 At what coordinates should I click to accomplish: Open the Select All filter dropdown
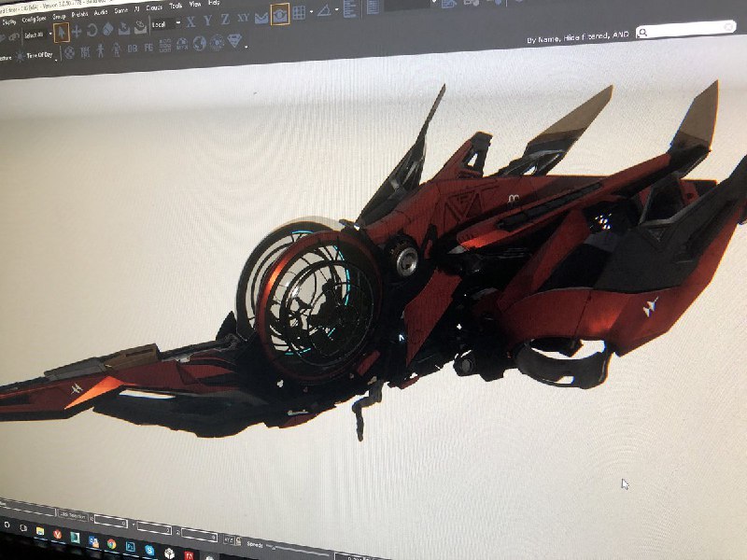(x=37, y=35)
